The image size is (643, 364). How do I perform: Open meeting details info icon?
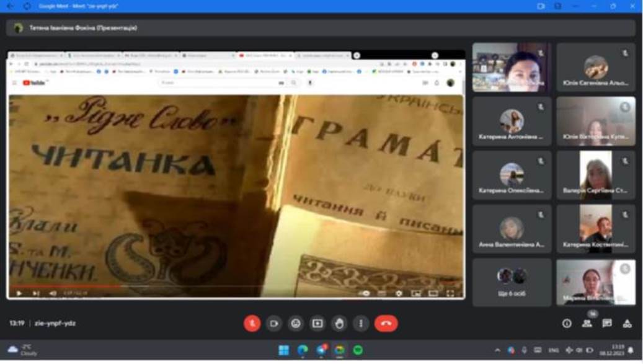[567, 323]
